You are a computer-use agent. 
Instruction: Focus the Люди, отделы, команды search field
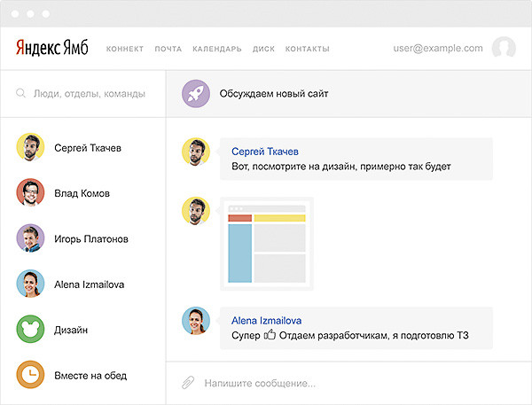pos(89,93)
